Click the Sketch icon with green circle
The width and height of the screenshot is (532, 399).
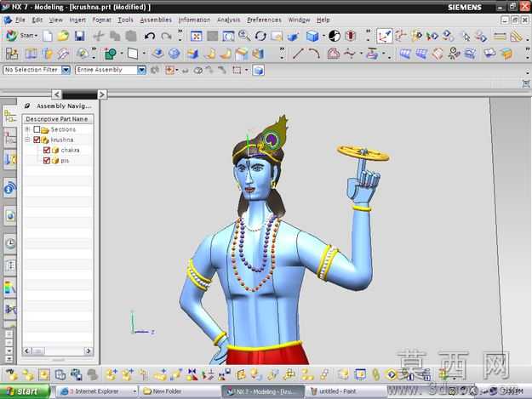coord(111,54)
